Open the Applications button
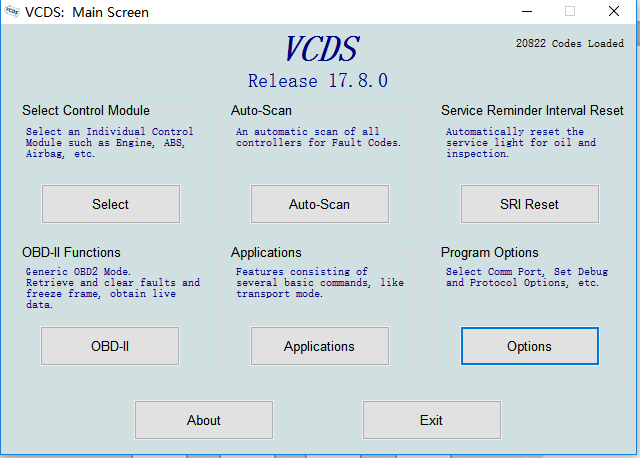 pos(320,346)
